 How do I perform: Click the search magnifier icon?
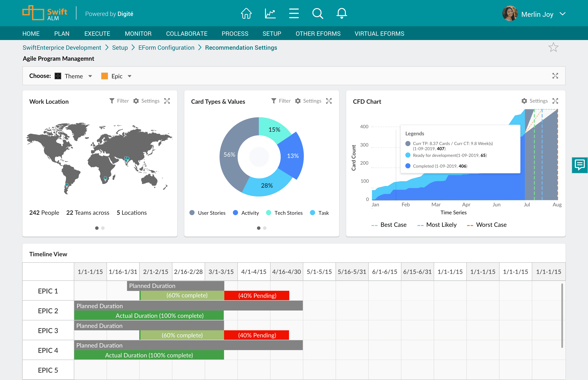click(x=317, y=14)
